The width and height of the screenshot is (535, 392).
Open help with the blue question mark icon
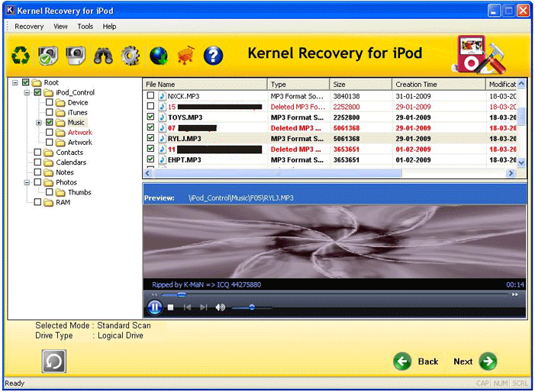click(213, 56)
